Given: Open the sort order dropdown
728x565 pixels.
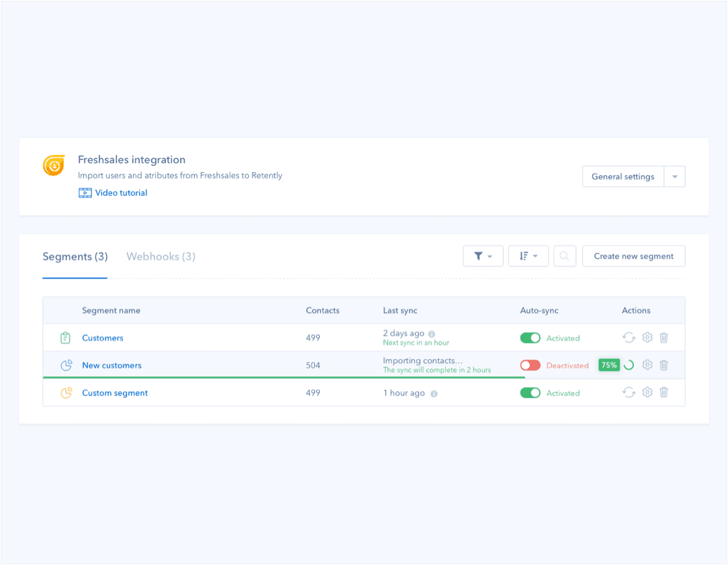Looking at the screenshot, I should click(x=529, y=256).
